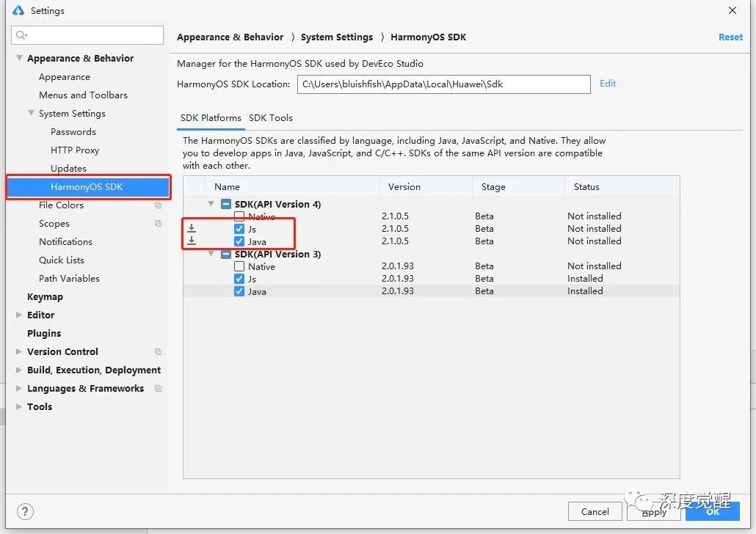
Task: Collapse the System Settings tree node
Action: 31,113
